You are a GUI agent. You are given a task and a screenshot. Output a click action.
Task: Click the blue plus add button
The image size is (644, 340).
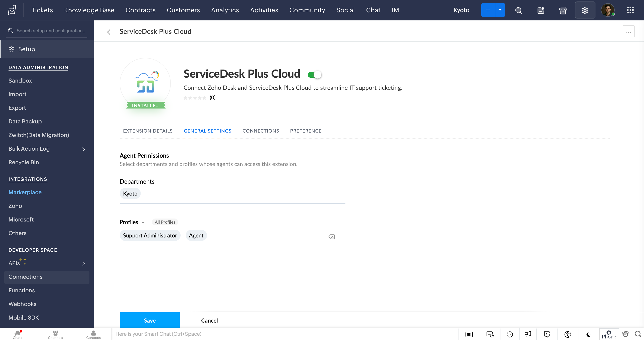coord(488,10)
